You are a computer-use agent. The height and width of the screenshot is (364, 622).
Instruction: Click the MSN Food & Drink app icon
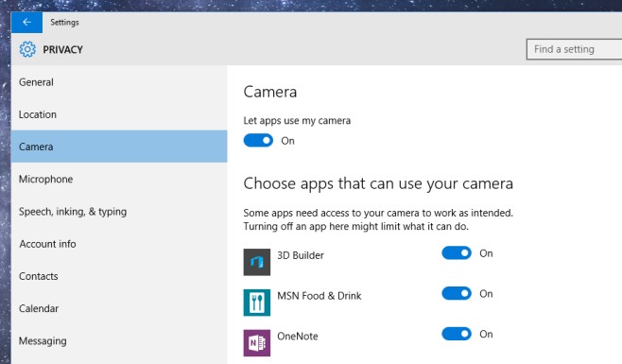click(257, 303)
